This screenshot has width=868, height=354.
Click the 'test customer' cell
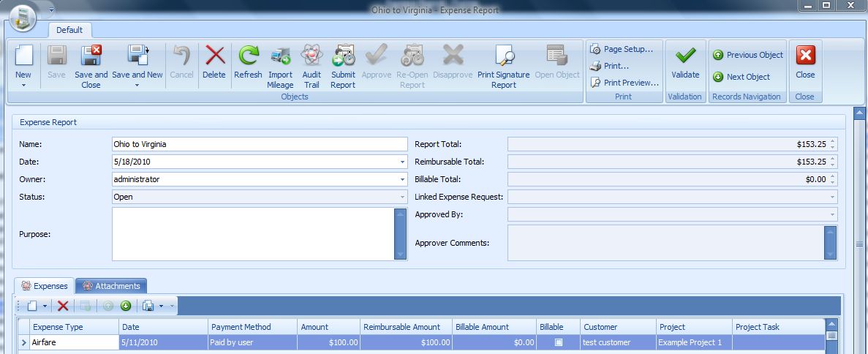pos(617,342)
